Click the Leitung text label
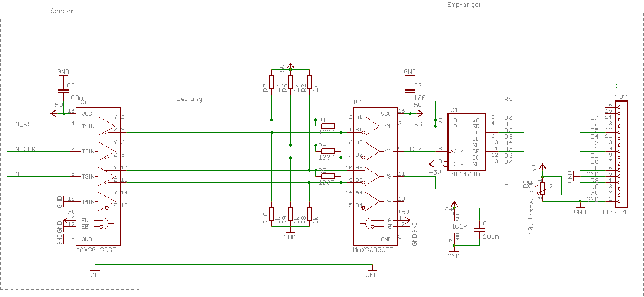 tap(189, 99)
